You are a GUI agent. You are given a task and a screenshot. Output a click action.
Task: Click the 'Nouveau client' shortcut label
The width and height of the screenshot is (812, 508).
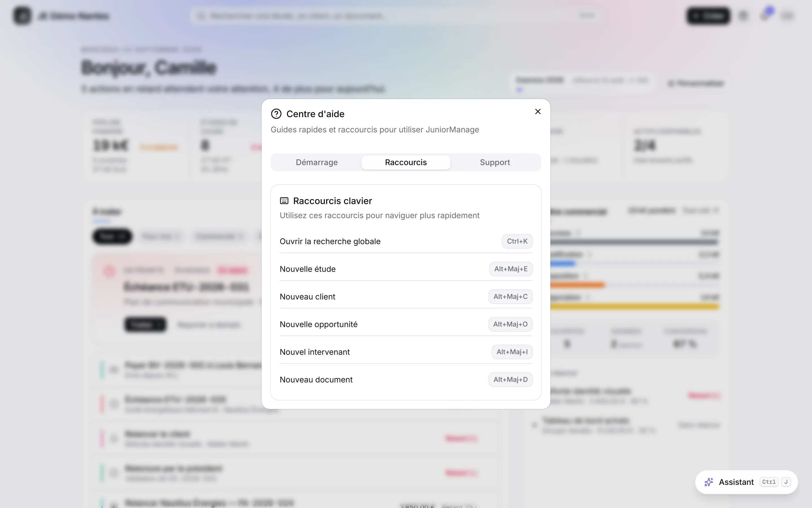tap(307, 297)
